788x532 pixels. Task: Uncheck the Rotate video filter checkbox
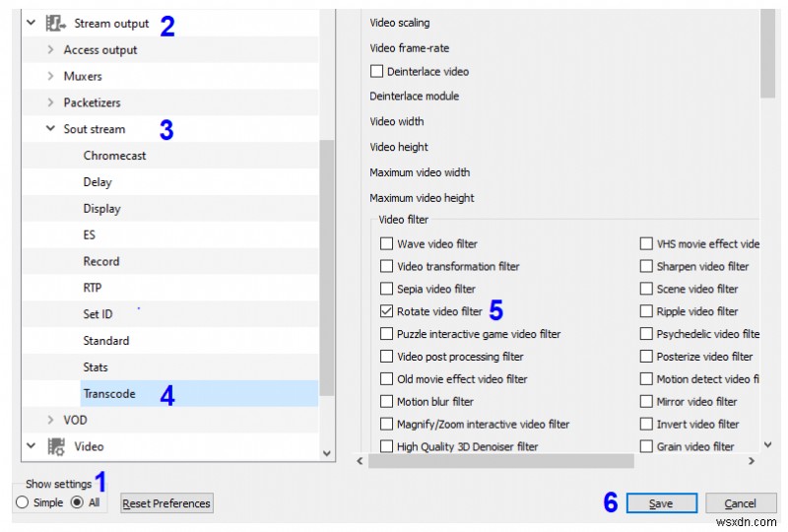tap(387, 311)
